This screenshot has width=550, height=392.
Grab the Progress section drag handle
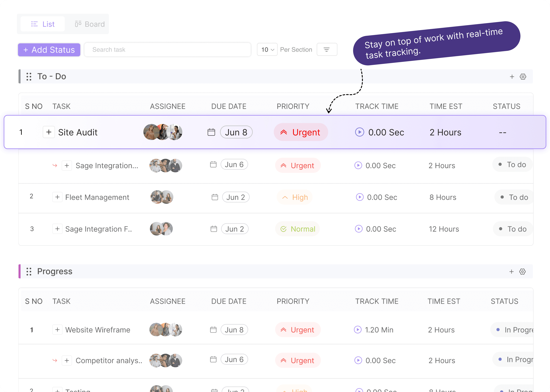coord(29,272)
